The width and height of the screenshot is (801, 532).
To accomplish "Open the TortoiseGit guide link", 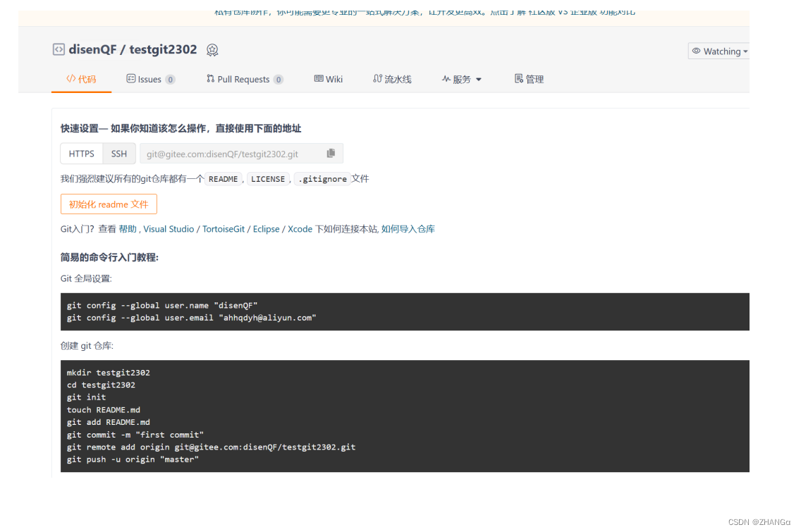I will (x=224, y=229).
